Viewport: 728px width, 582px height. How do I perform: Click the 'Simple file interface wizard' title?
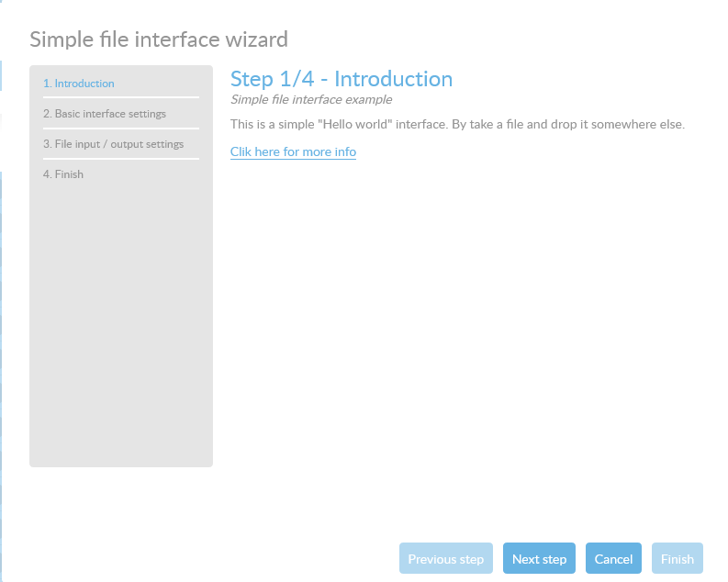click(x=159, y=39)
